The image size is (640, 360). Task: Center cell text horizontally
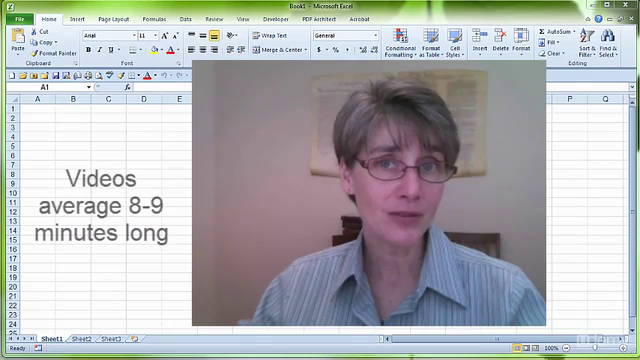[x=202, y=50]
